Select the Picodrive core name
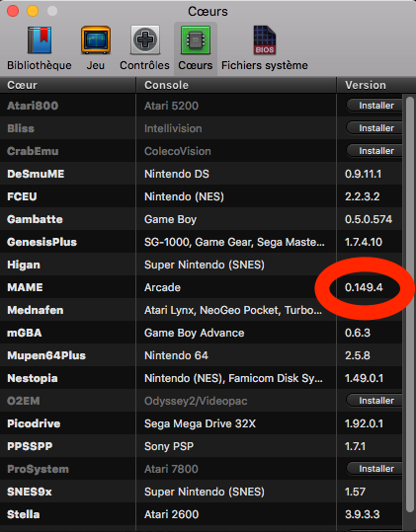This screenshot has height=532, width=416. [34, 423]
